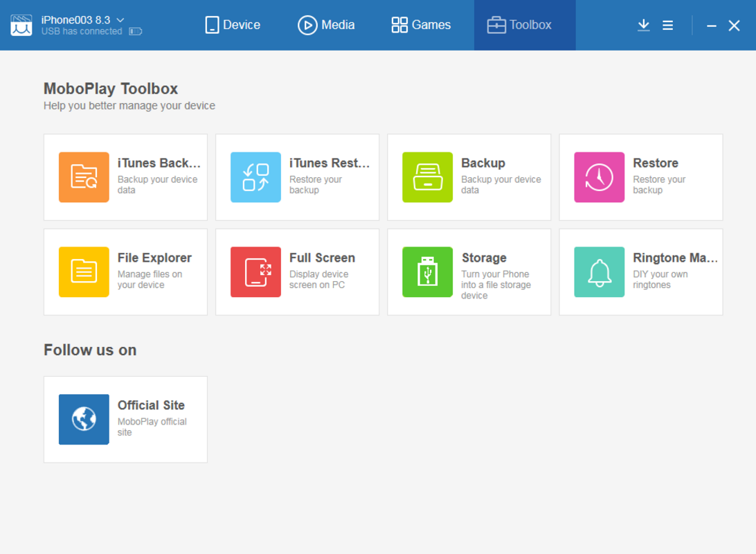Screen dimensions: 756x554
Task: Click 'MoboPlay official site' description text
Action: pyautogui.click(x=152, y=427)
